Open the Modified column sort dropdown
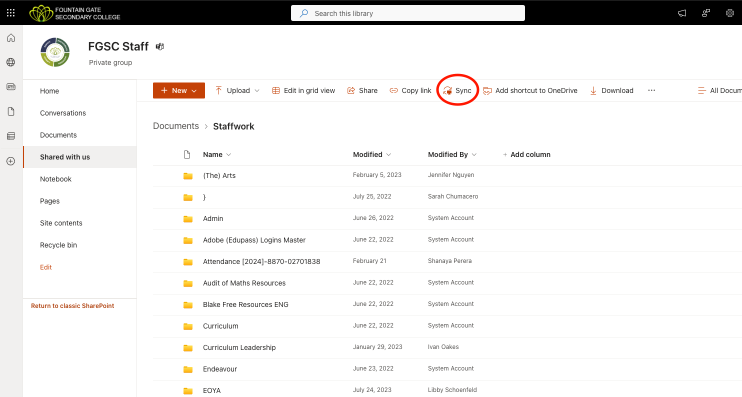This screenshot has height=397, width=742. coord(389,155)
